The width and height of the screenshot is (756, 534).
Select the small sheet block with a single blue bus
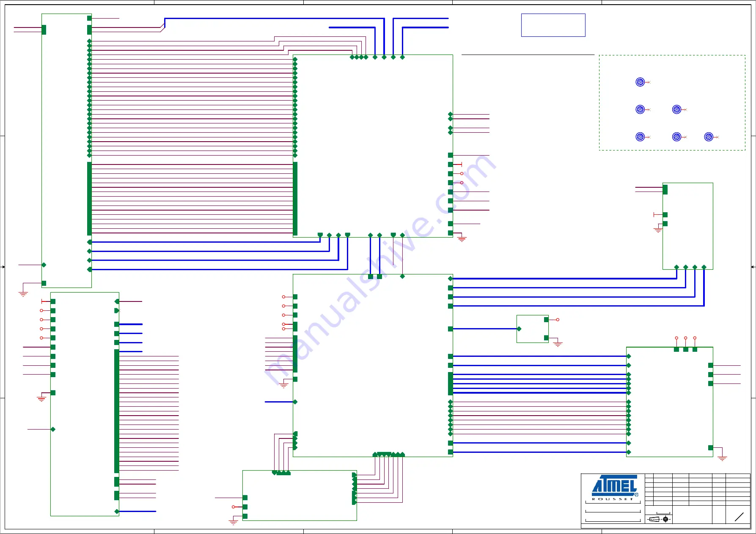pos(533,329)
